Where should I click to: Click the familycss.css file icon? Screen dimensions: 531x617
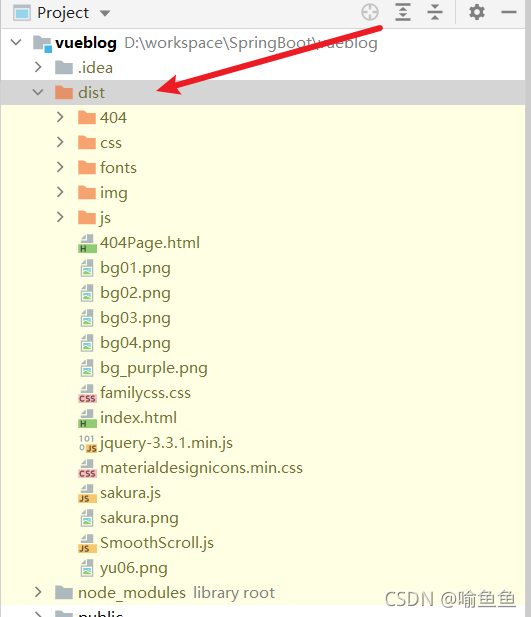pos(87,393)
